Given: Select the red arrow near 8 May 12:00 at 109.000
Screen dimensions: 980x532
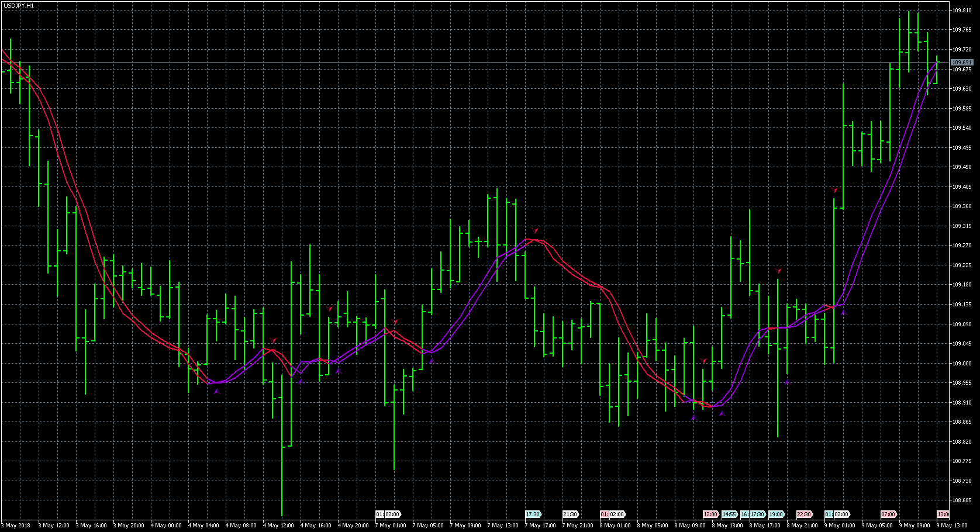Looking at the screenshot, I should [x=703, y=361].
